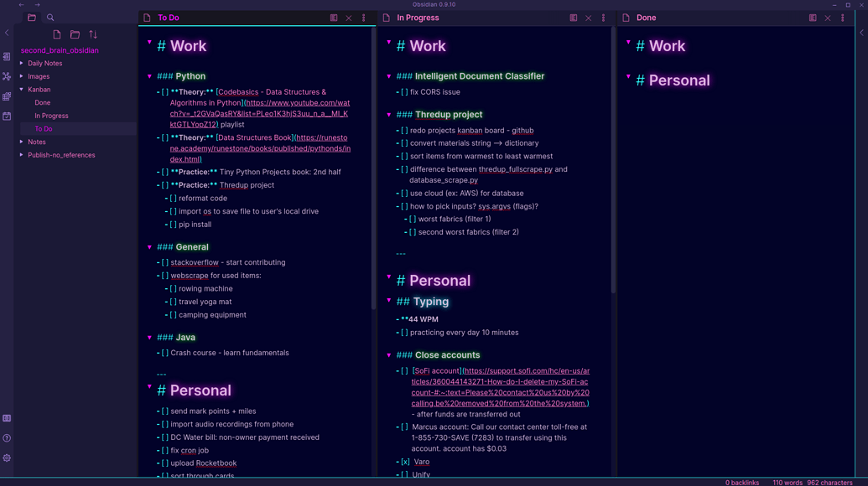Open today's daily note via the calendar icon
The height and width of the screenshot is (486, 868).
coord(7,116)
